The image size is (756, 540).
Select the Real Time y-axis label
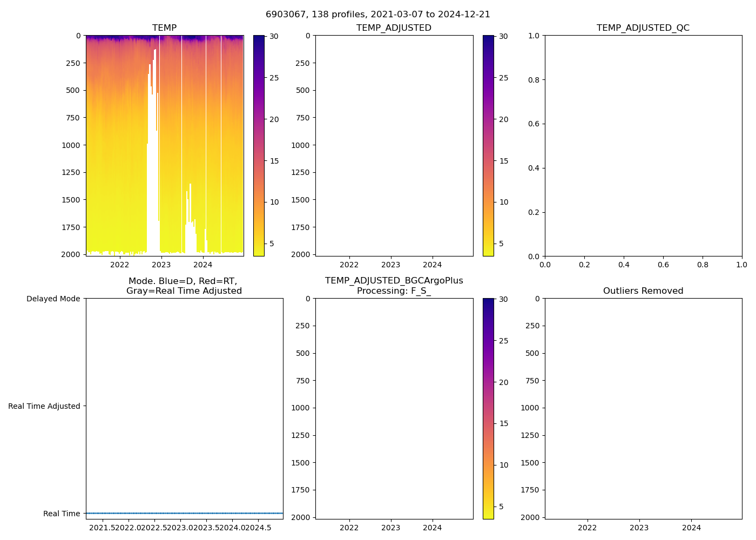61,514
